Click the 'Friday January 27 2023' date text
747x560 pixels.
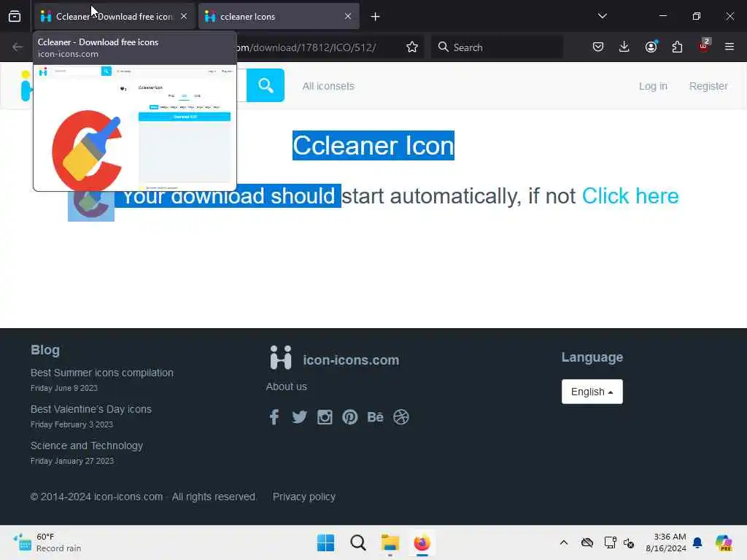pyautogui.click(x=72, y=461)
